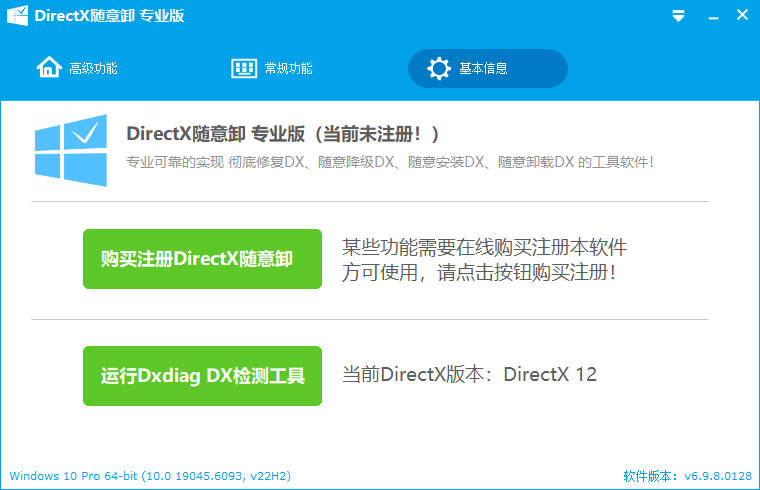Click the gear icon beside 基本信息
The height and width of the screenshot is (490, 760).
439,68
